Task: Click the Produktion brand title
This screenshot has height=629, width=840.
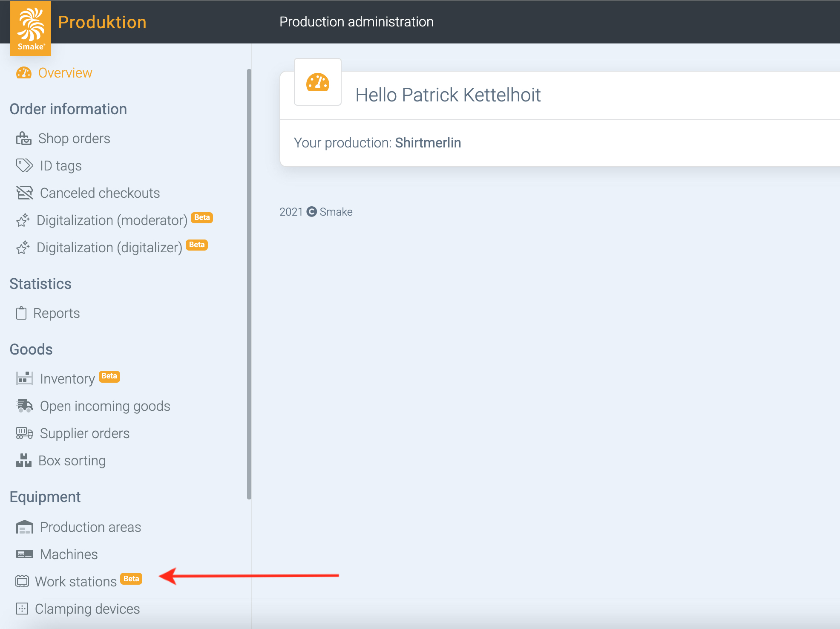Action: [102, 22]
